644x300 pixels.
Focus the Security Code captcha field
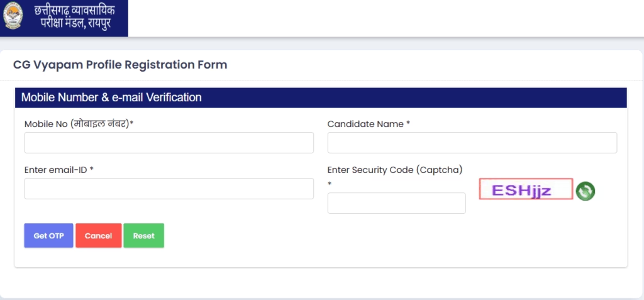click(396, 203)
